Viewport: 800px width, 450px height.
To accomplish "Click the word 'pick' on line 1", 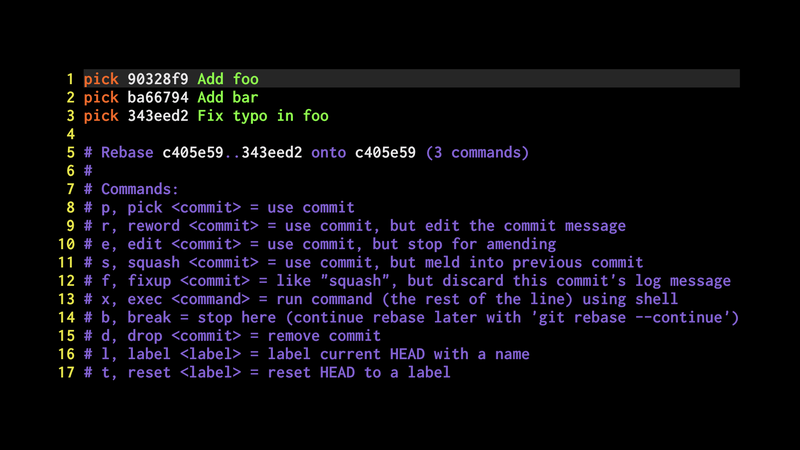I will [x=101, y=79].
